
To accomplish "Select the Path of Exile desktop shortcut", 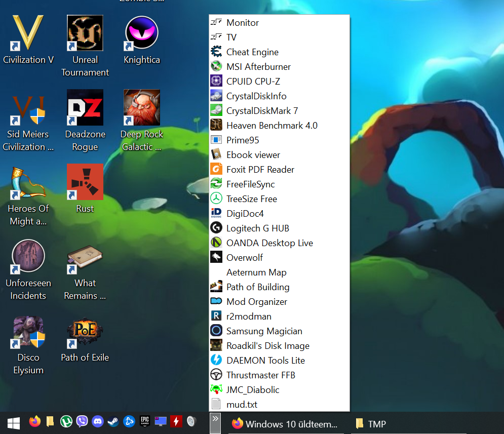I will (85, 340).
